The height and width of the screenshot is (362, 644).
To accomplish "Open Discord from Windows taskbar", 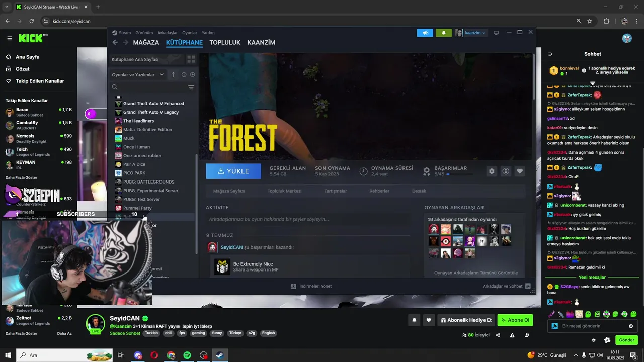I will pyautogui.click(x=138, y=355).
